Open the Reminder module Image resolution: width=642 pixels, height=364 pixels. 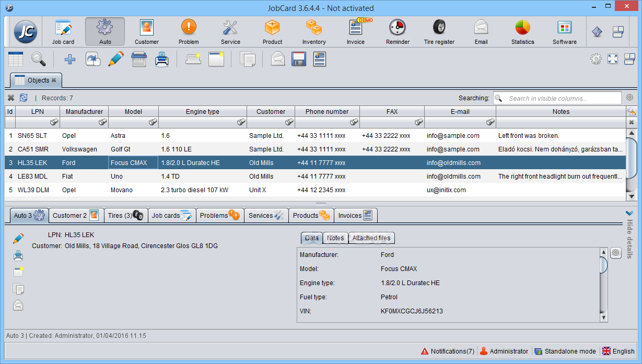click(x=398, y=32)
